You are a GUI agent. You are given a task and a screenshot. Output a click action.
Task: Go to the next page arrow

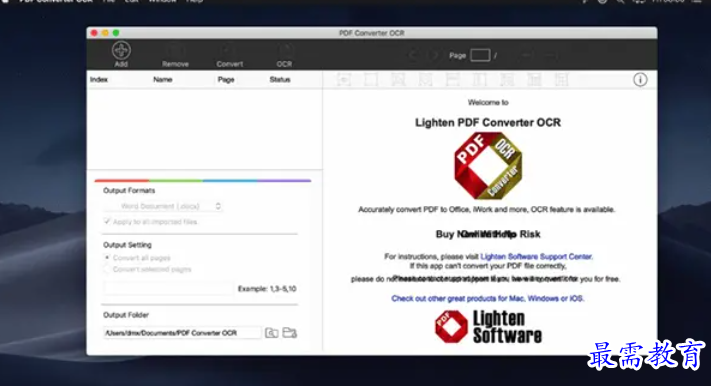pos(434,55)
